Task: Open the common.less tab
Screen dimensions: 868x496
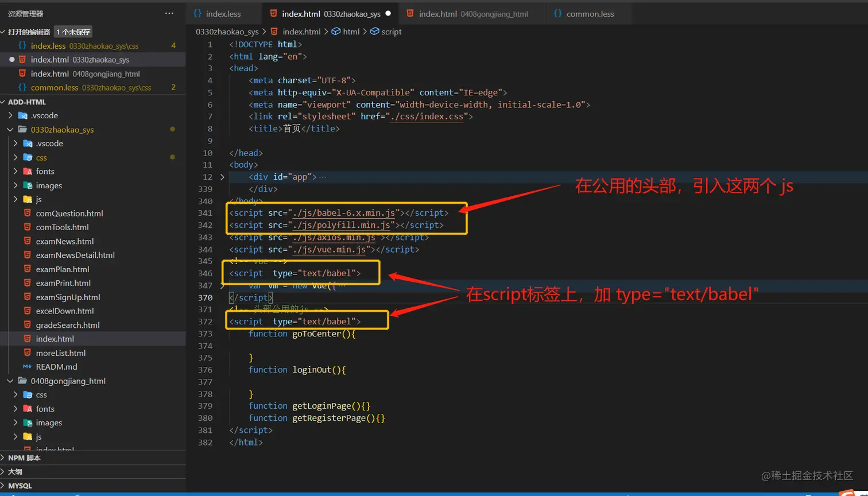Action: (x=589, y=14)
